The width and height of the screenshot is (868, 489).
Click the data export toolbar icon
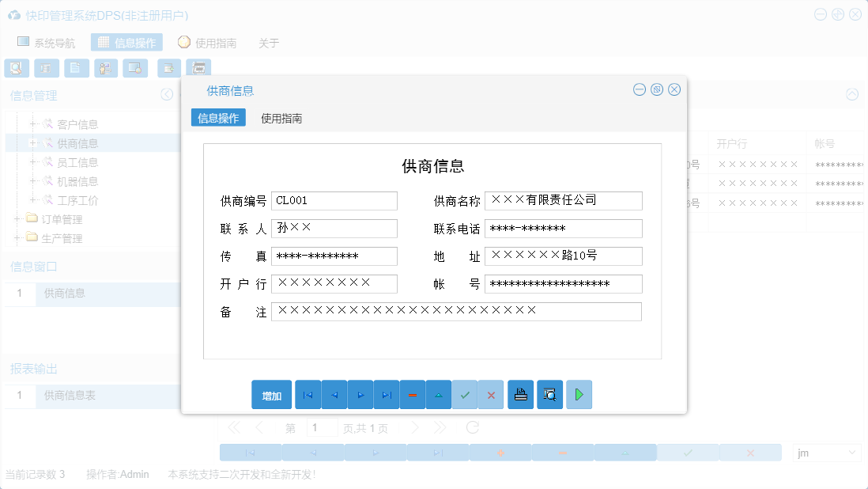pos(168,68)
